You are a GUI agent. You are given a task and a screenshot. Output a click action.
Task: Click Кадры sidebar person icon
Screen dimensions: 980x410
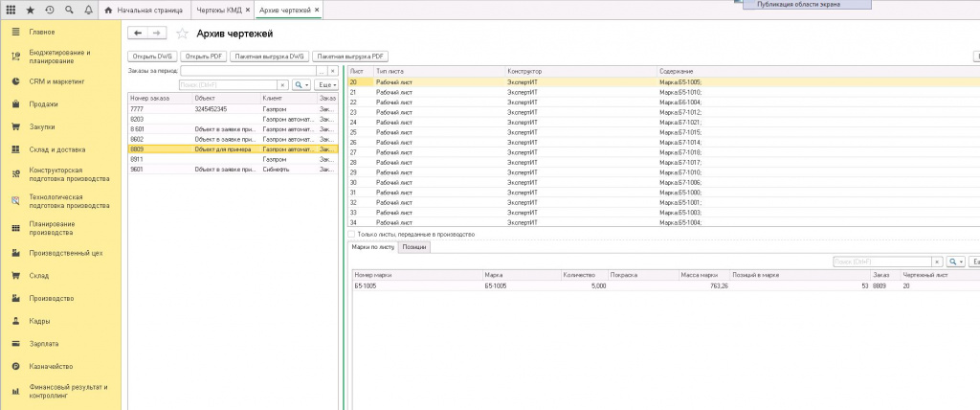(15, 321)
